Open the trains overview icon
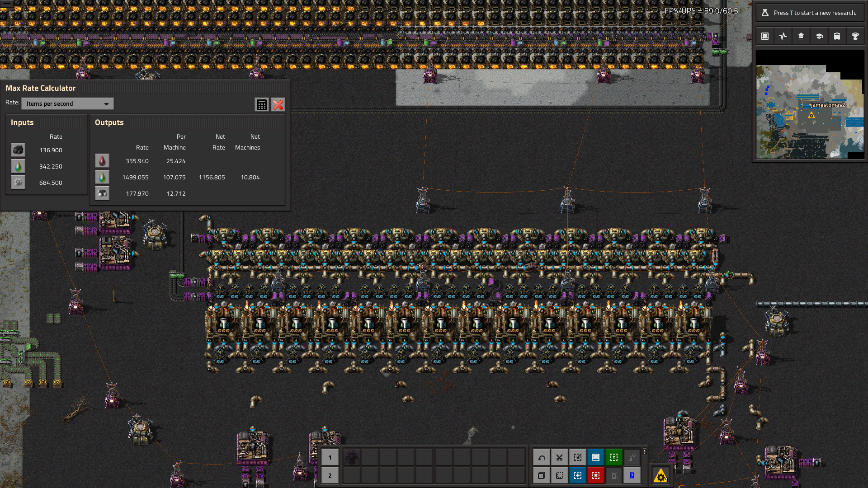Viewport: 868px width, 488px height. (x=837, y=36)
